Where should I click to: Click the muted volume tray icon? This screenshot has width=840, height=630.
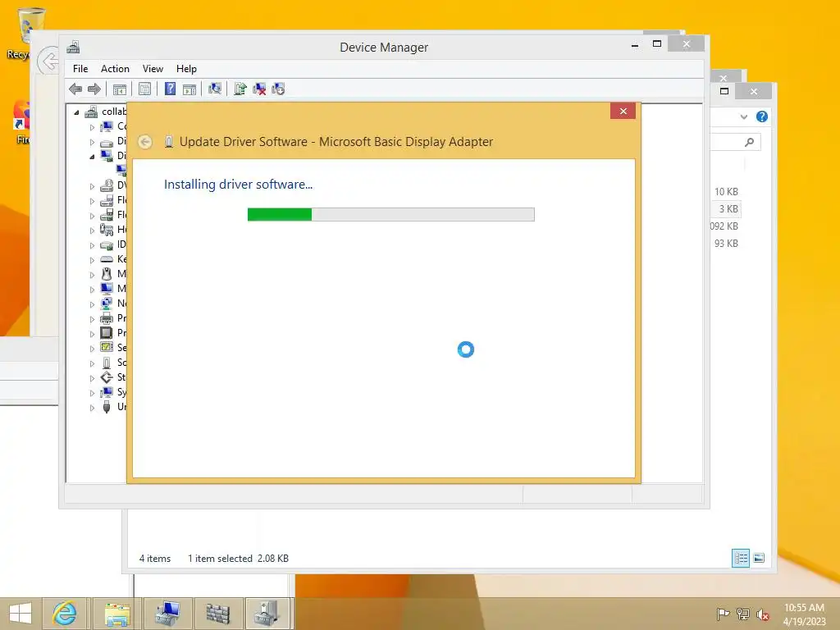coord(762,614)
